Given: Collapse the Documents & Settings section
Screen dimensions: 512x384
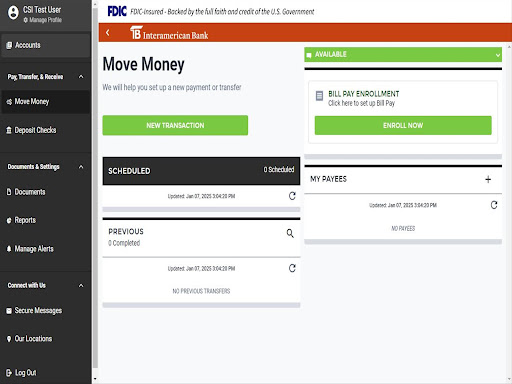Looking at the screenshot, I should tap(81, 167).
